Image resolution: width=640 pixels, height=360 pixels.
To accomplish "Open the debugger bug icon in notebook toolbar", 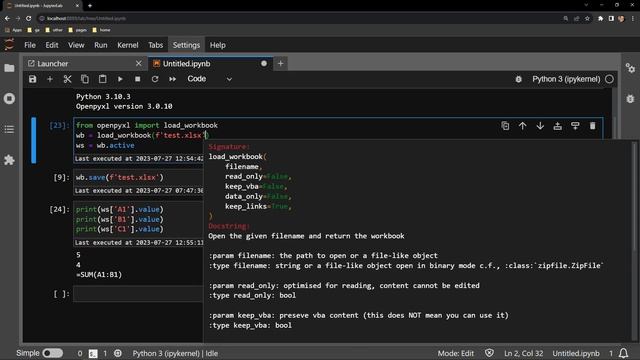I will (518, 79).
